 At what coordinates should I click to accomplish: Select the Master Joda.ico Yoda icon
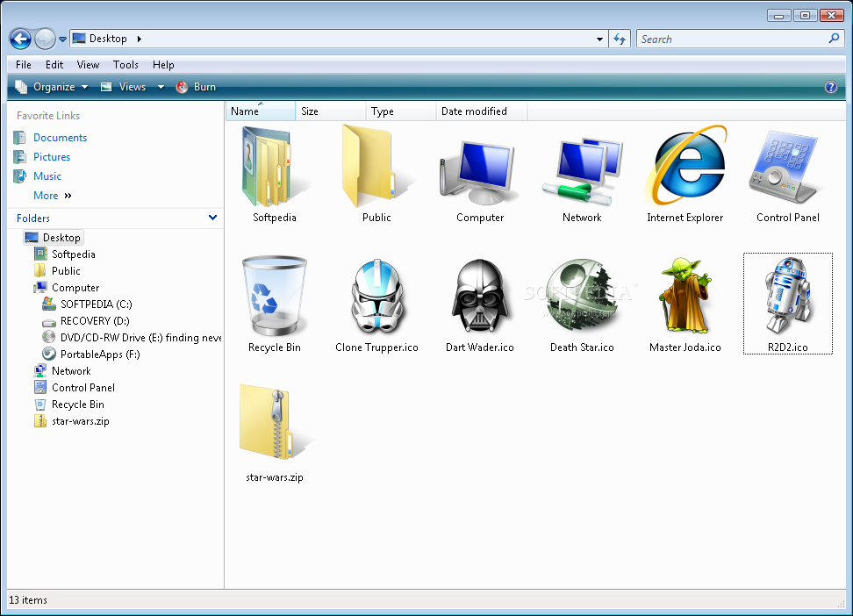pos(685,297)
